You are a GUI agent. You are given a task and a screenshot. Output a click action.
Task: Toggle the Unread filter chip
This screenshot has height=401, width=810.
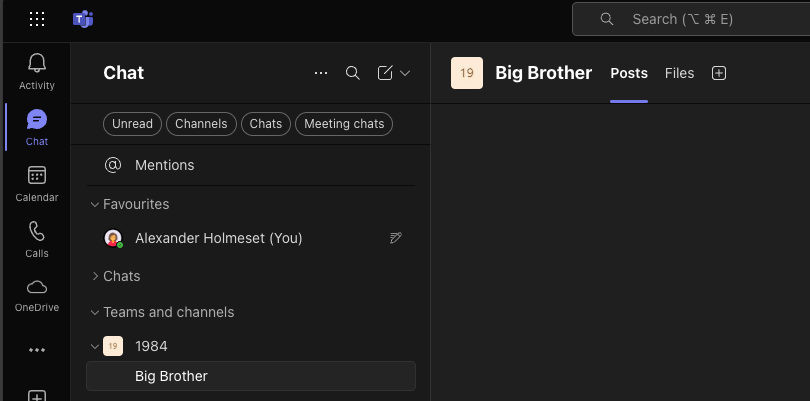132,124
